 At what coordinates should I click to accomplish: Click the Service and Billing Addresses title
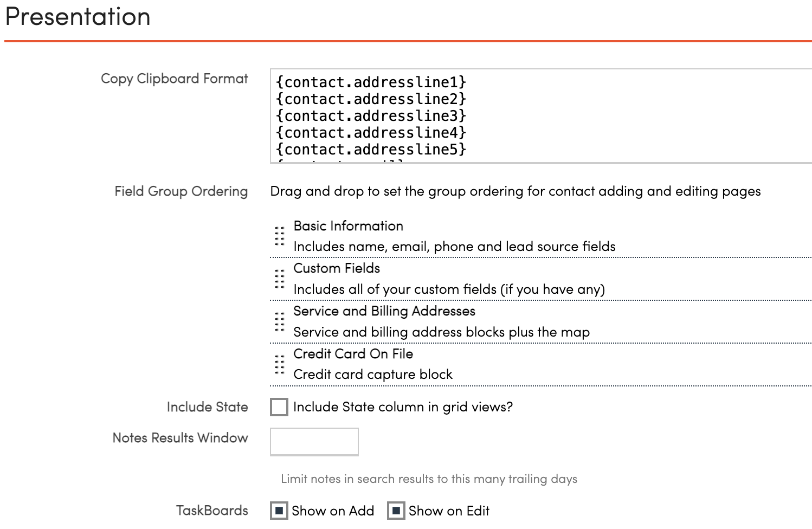pyautogui.click(x=384, y=311)
